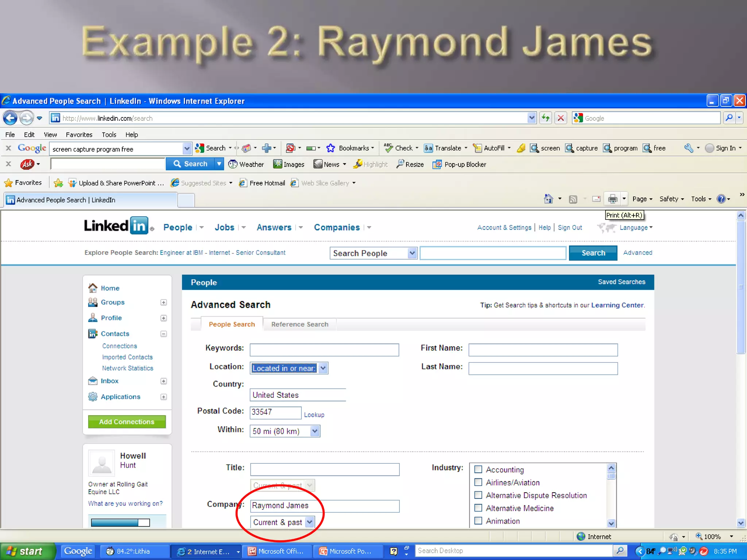Viewport: 747px width, 560px height.
Task: Open the File menu
Action: click(x=10, y=135)
